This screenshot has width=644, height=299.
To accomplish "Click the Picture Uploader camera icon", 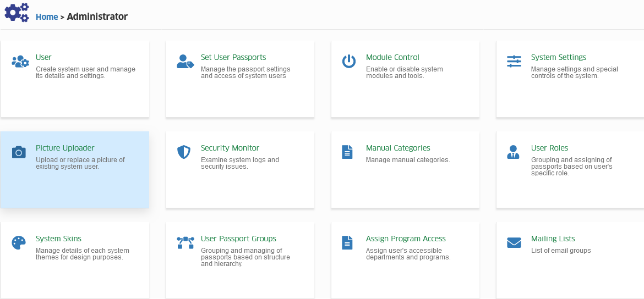I will pos(19,152).
